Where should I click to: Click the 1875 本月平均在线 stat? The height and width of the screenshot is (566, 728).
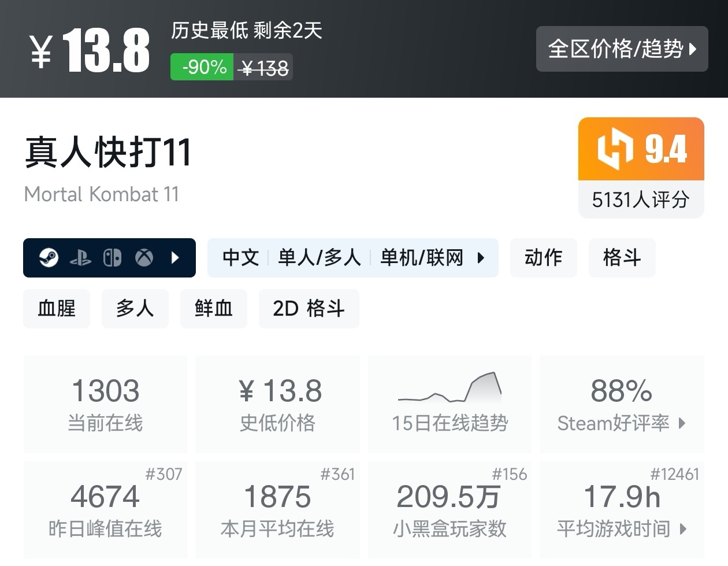(x=278, y=510)
